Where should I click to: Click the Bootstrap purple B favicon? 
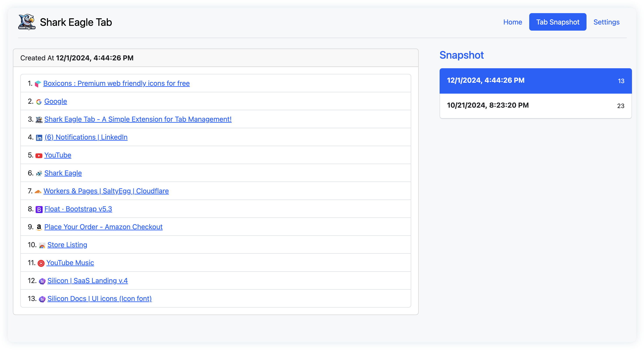tap(39, 209)
